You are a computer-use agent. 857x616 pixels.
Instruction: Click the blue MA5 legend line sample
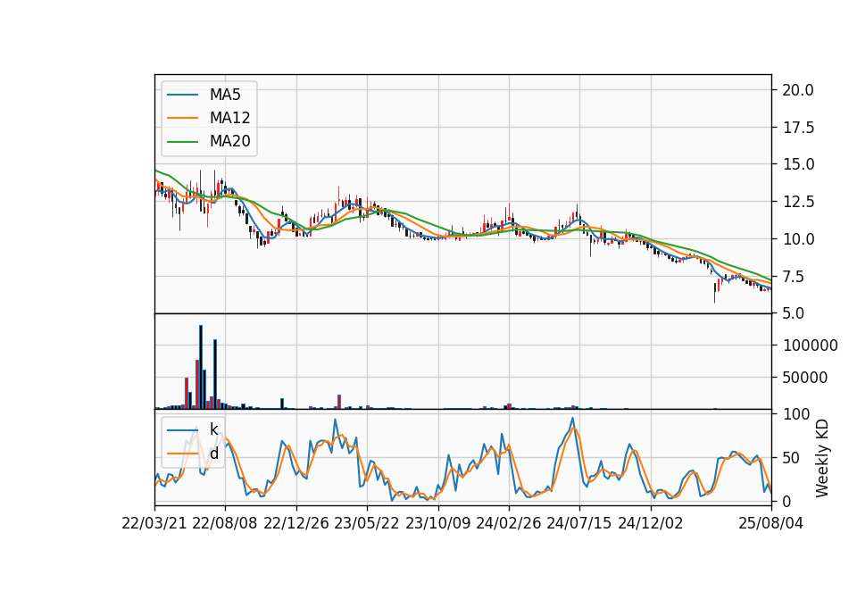[182, 95]
